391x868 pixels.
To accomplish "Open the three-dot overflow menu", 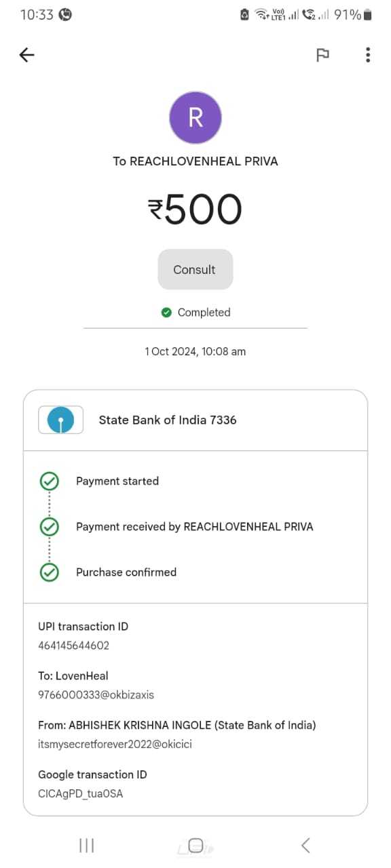I will coord(368,55).
